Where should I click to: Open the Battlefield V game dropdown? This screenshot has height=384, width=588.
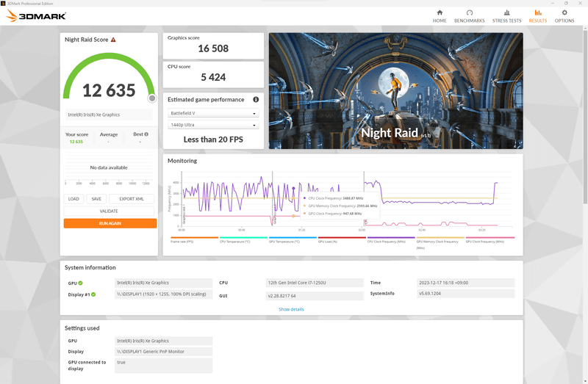click(213, 113)
